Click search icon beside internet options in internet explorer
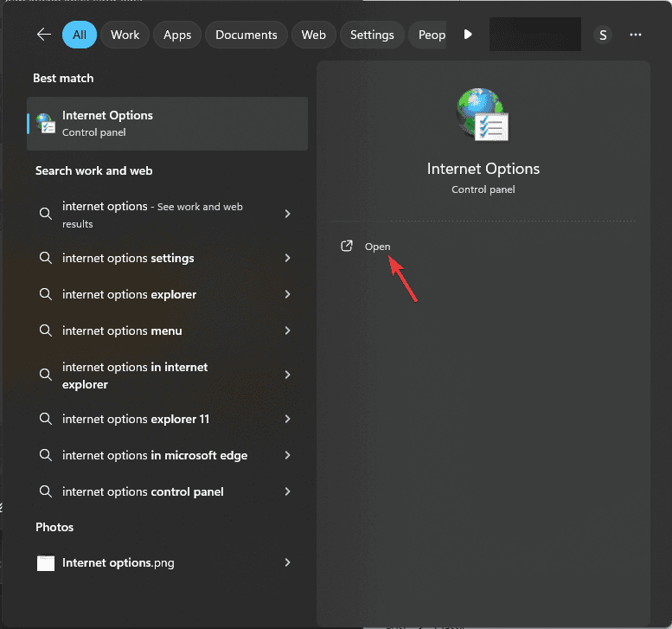 tap(46, 375)
